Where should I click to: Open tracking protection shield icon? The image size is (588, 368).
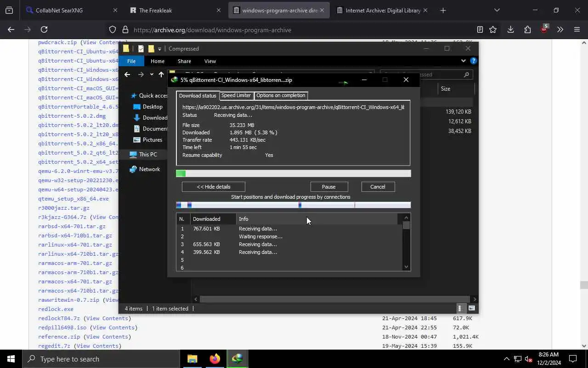pos(113,30)
